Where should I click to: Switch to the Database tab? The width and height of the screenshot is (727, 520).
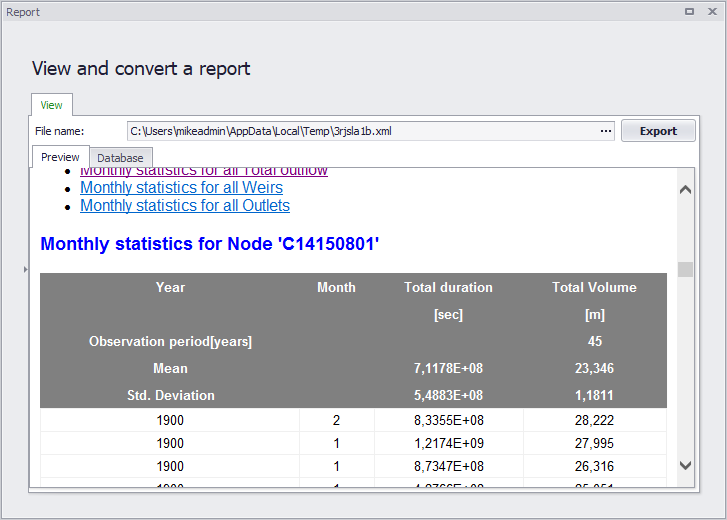coord(120,158)
